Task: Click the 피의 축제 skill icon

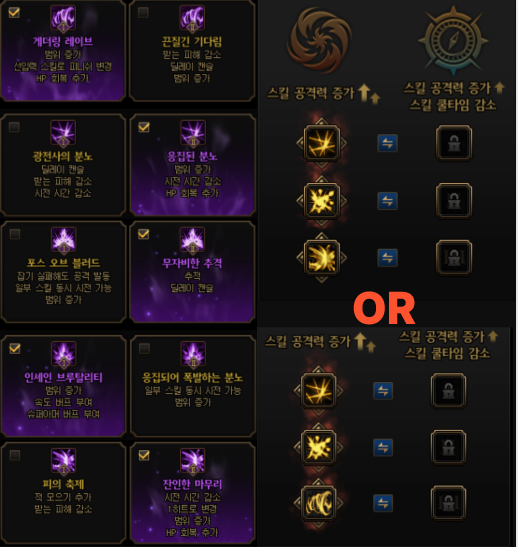Action: coord(63,462)
